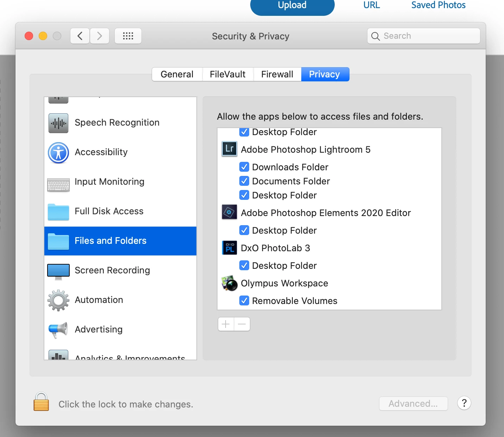Click the Photoshop Elements 2020 Editor icon
504x437 pixels.
tap(229, 212)
